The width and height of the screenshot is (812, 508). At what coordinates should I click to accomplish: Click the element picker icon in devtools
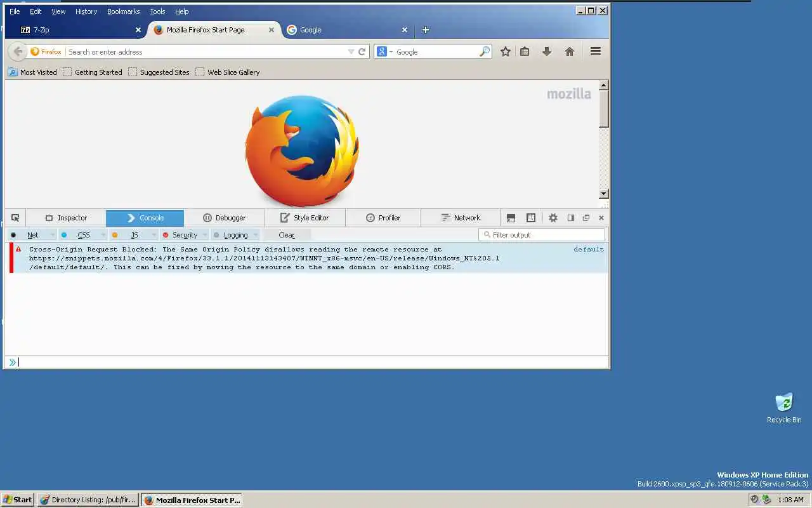click(x=15, y=218)
